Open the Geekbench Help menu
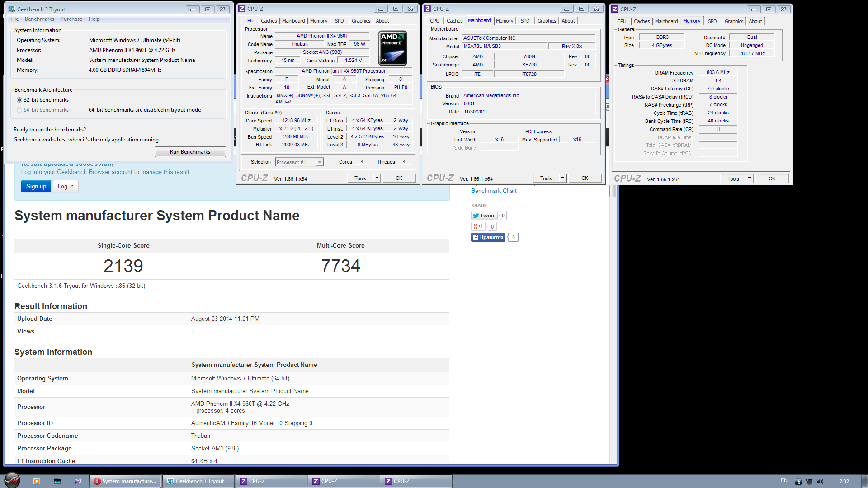 [94, 19]
